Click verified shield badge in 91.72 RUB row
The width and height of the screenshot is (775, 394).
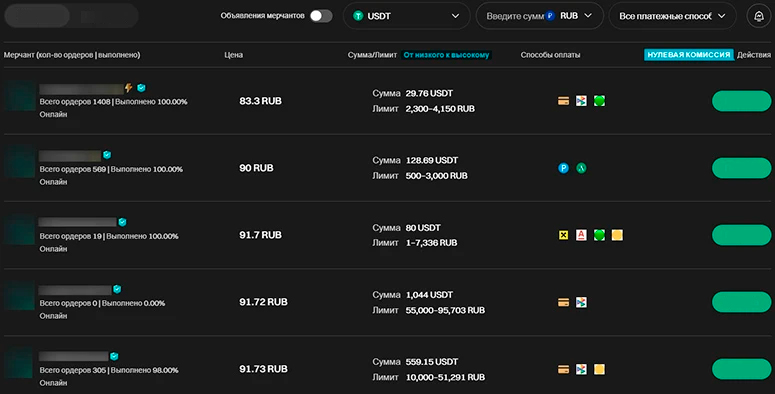pos(117,289)
